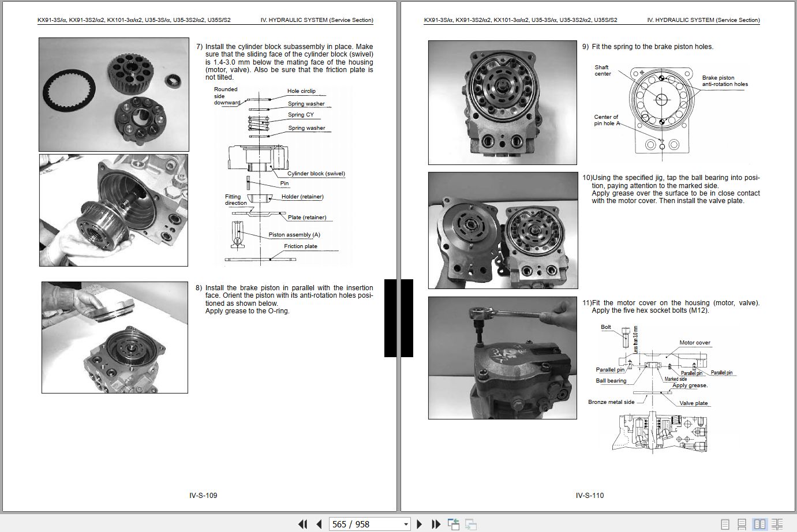Image resolution: width=797 pixels, height=532 pixels.
Task: Click the brake piston installation photo
Action: pyautogui.click(x=114, y=338)
